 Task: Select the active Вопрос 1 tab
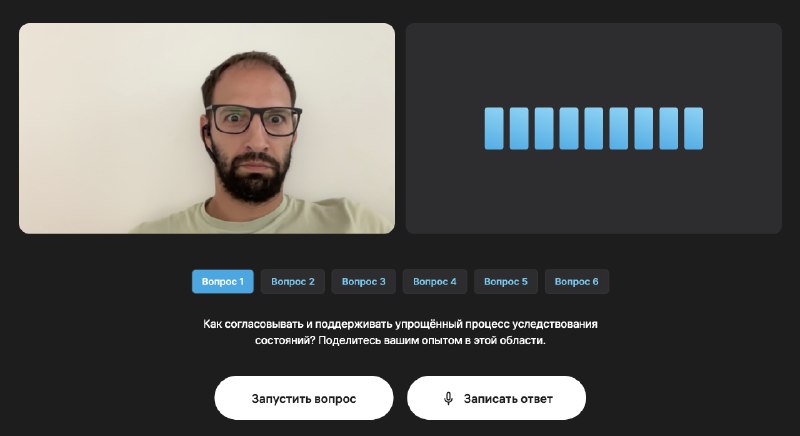coord(222,281)
